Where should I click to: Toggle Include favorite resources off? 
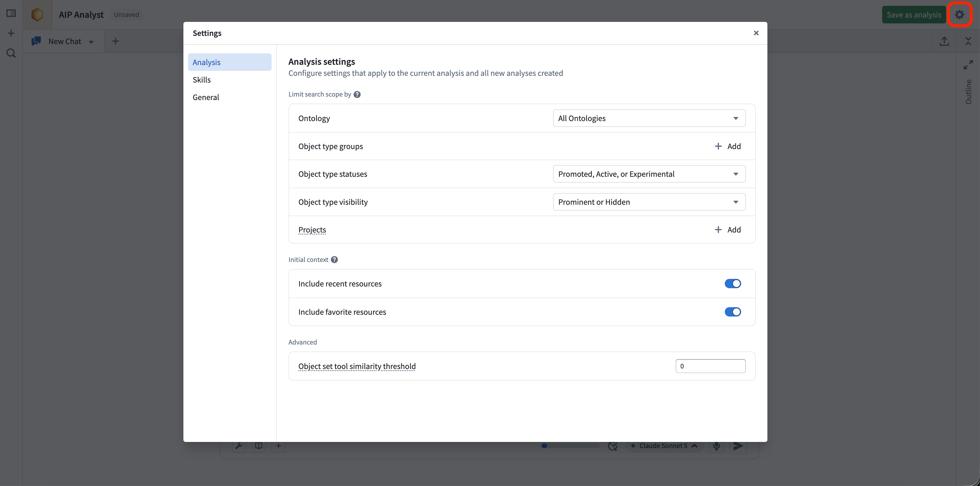pos(732,312)
